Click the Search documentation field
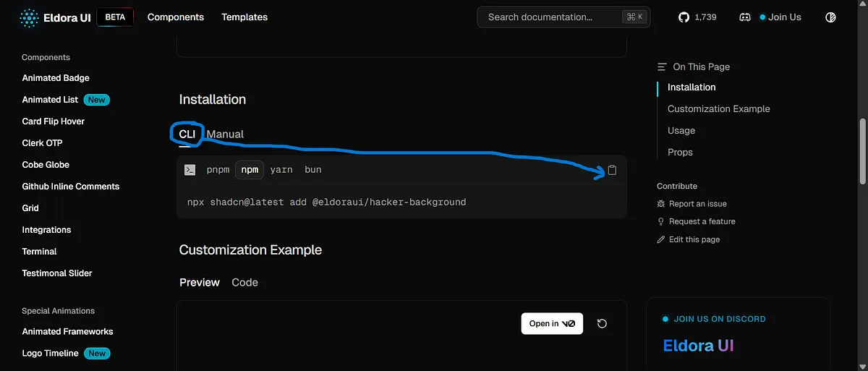 coord(563,17)
